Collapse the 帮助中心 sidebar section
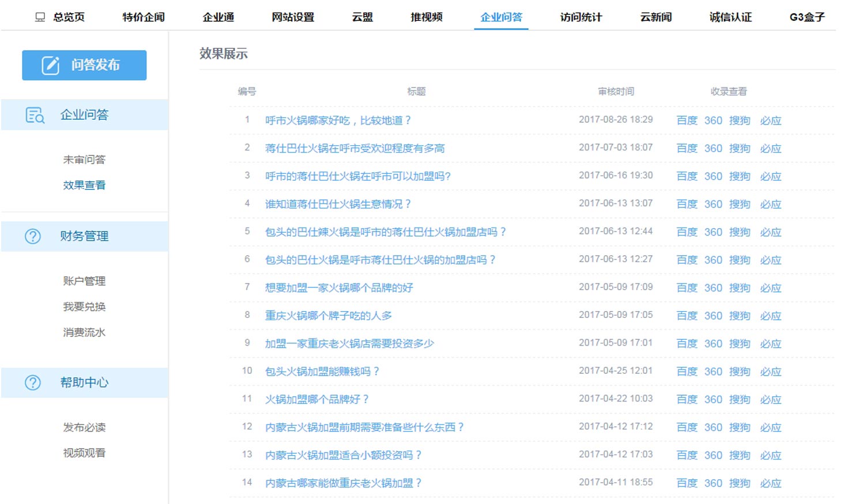The width and height of the screenshot is (867, 504). [x=85, y=382]
